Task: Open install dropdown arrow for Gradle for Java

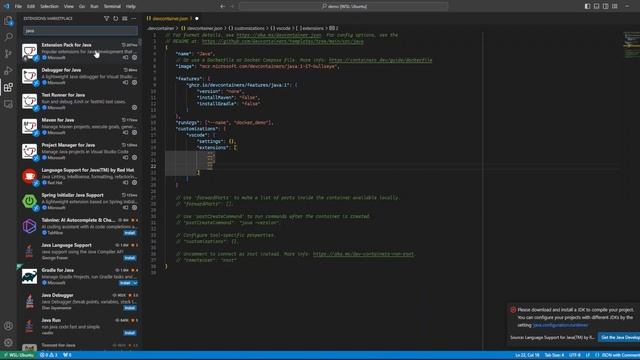Action: coord(135,283)
